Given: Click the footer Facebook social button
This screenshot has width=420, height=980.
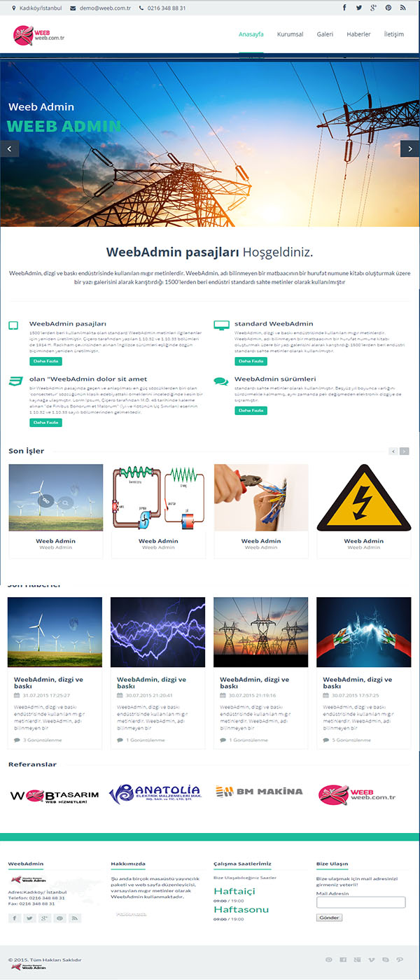Looking at the screenshot, I should pos(15,918).
